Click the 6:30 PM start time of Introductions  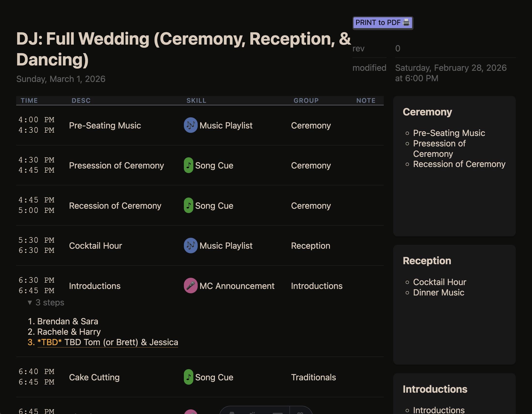pos(37,280)
